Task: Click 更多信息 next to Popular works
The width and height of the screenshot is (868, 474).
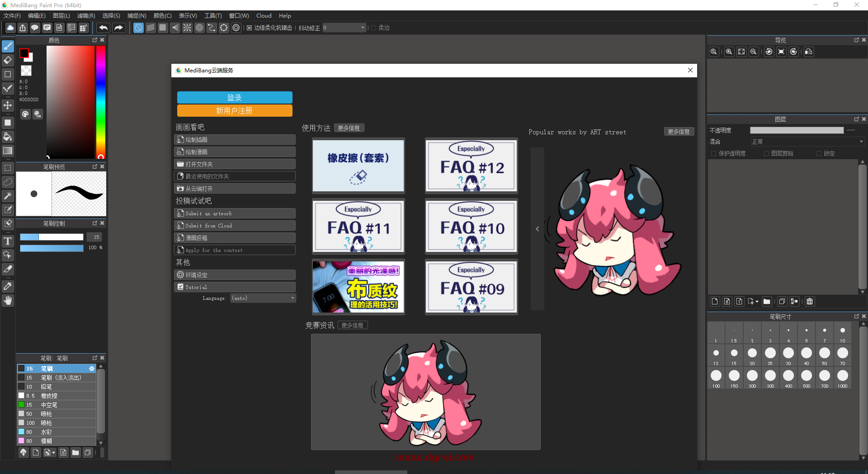Action: pyautogui.click(x=679, y=132)
